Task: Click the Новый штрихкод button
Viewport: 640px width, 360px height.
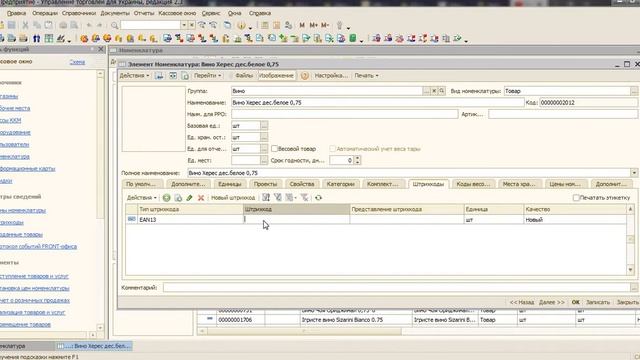Action: pyautogui.click(x=233, y=198)
